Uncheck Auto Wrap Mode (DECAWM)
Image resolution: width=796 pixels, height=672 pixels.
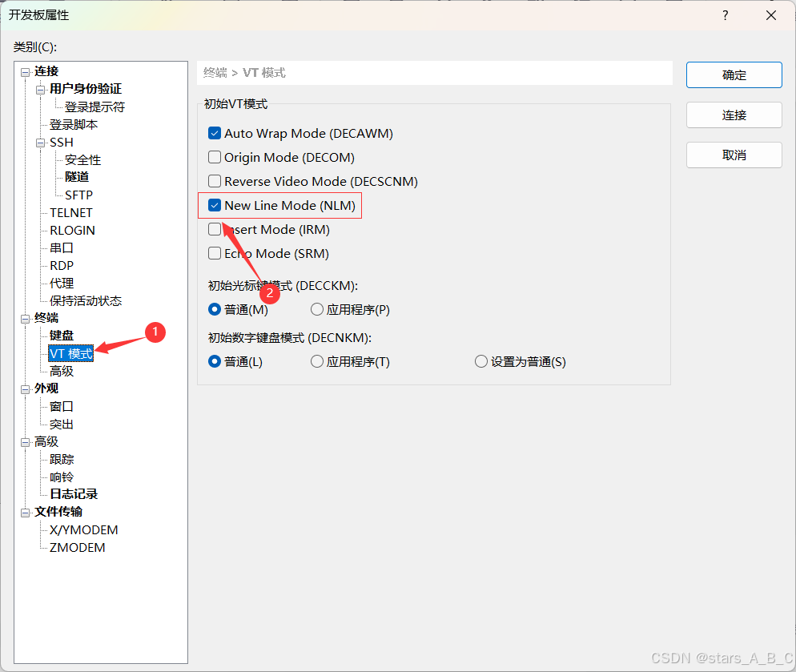214,133
